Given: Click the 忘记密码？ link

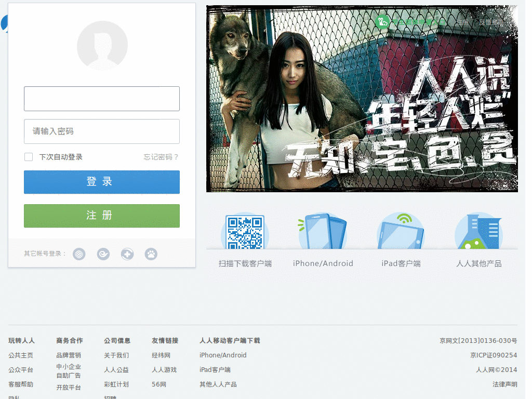Looking at the screenshot, I should [x=161, y=157].
